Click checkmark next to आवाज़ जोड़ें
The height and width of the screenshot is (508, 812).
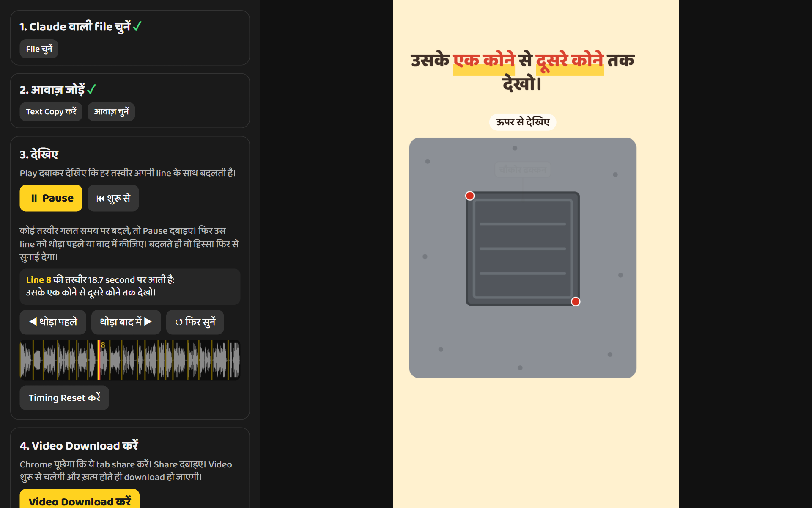click(91, 90)
